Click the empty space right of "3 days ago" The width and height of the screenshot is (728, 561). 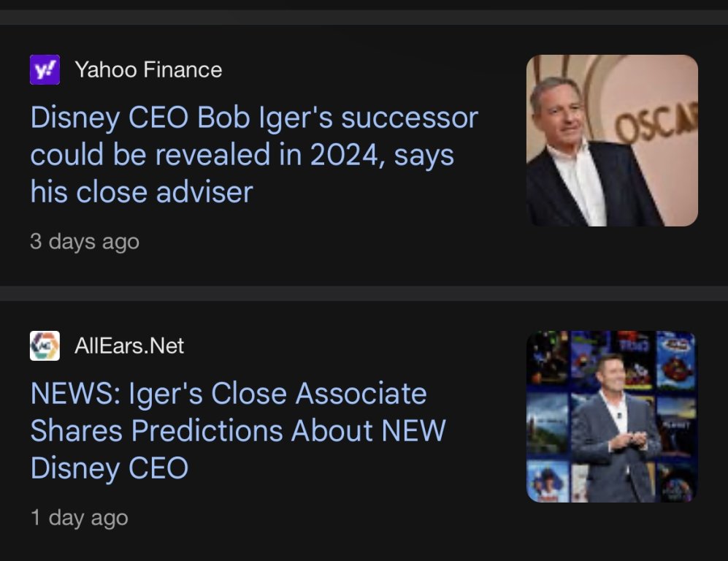(329, 242)
